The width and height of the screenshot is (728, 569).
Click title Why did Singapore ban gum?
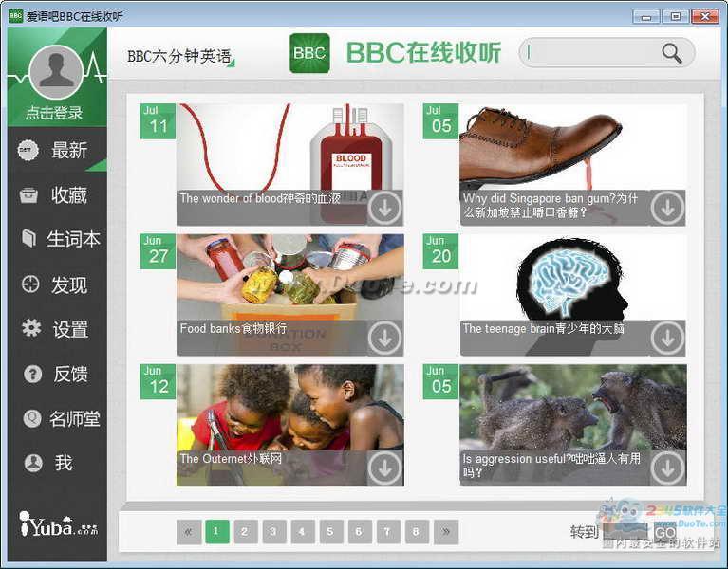[x=551, y=206]
